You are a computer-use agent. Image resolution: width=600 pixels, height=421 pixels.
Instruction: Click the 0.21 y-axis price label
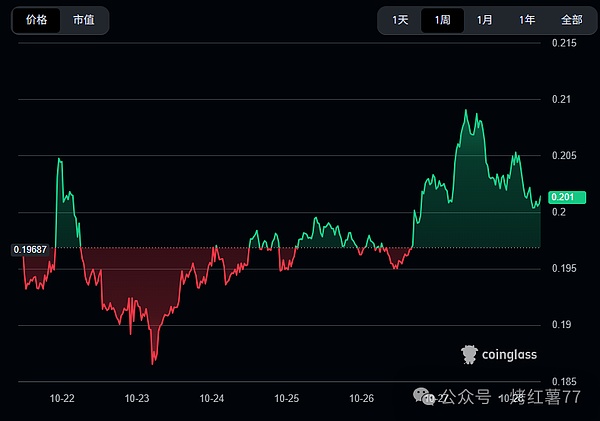tap(563, 99)
